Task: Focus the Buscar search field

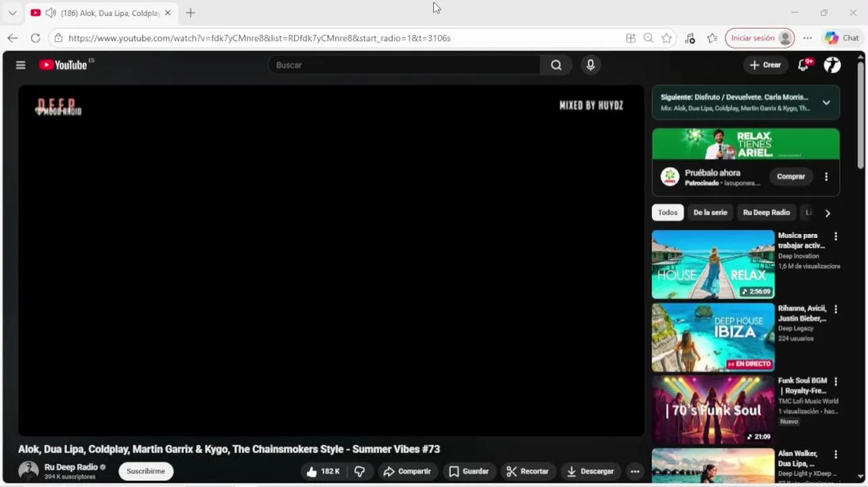Action: pyautogui.click(x=404, y=65)
